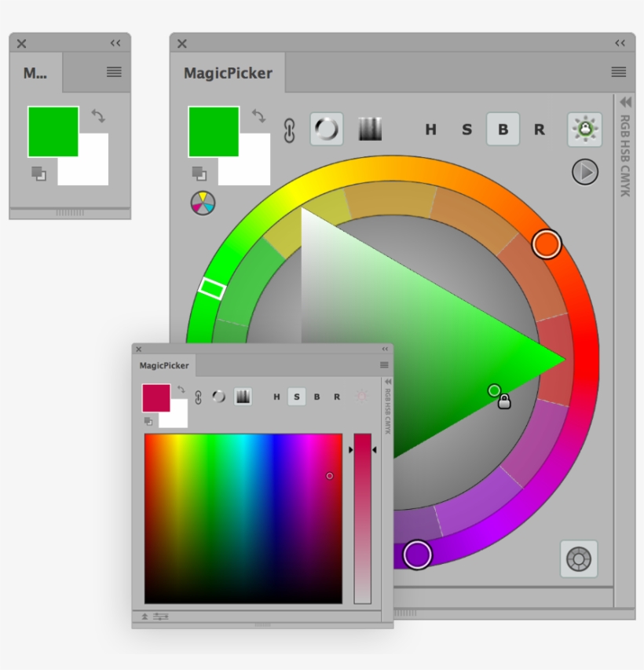Click the pink foreground swatch in small panel

pyautogui.click(x=156, y=397)
